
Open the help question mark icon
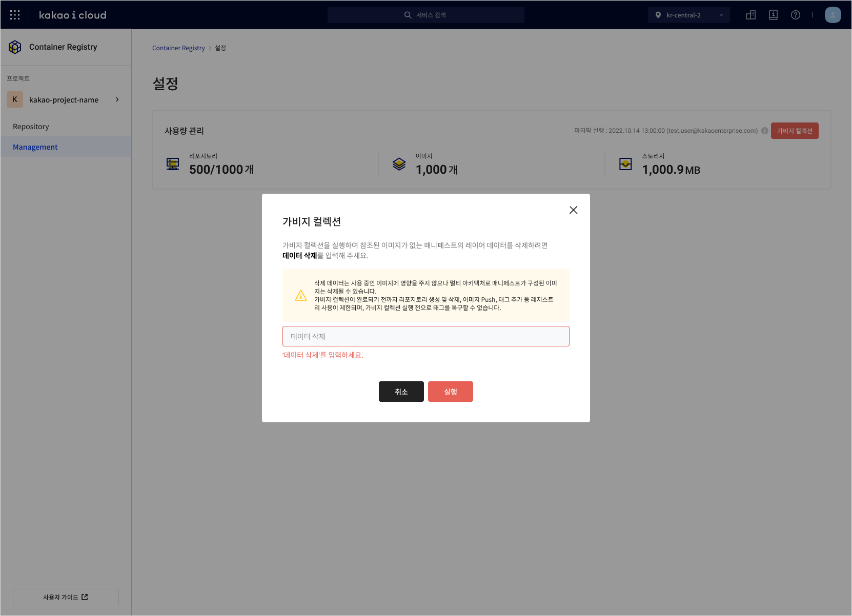pos(796,15)
